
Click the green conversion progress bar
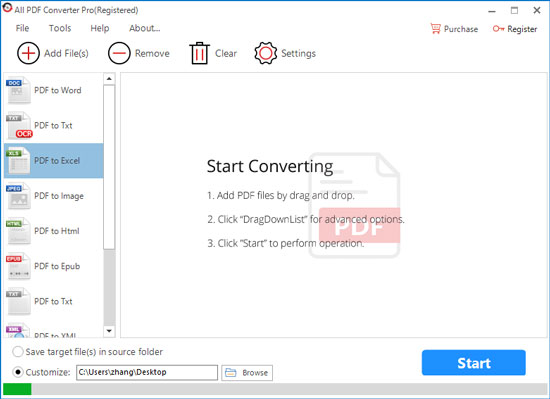pyautogui.click(x=17, y=389)
